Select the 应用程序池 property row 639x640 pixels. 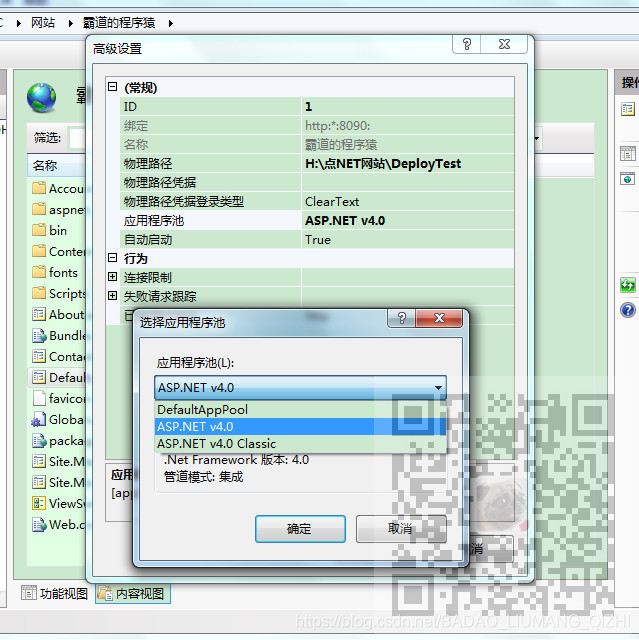pos(317,221)
